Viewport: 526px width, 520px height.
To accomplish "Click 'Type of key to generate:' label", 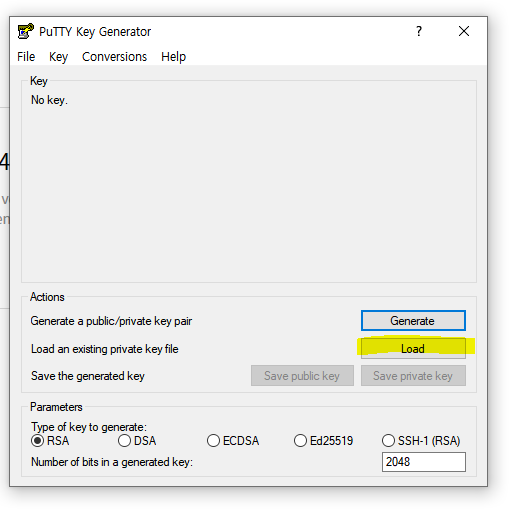I will pyautogui.click(x=89, y=427).
